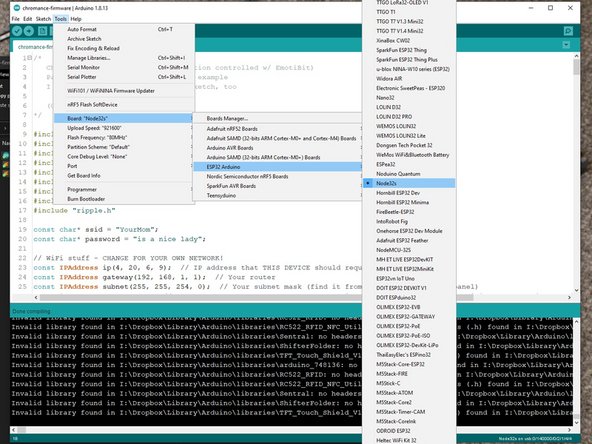The width and height of the screenshot is (592, 444).
Task: Expand the Port submenu
Action: point(124,166)
